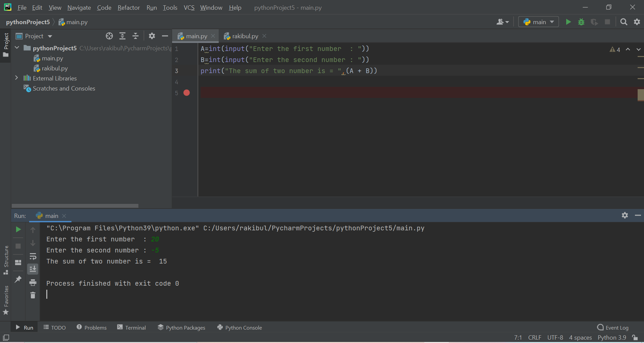644x343 pixels.
Task: Open the Run tool window button
Action: click(x=24, y=328)
